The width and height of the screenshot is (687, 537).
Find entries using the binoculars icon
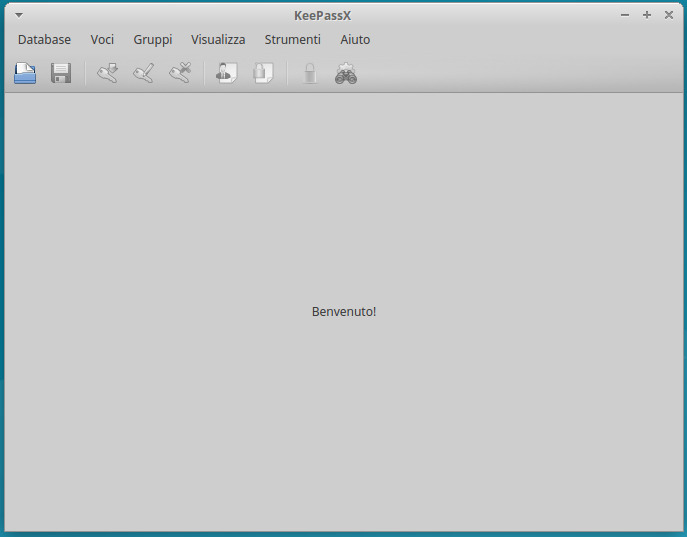click(346, 73)
